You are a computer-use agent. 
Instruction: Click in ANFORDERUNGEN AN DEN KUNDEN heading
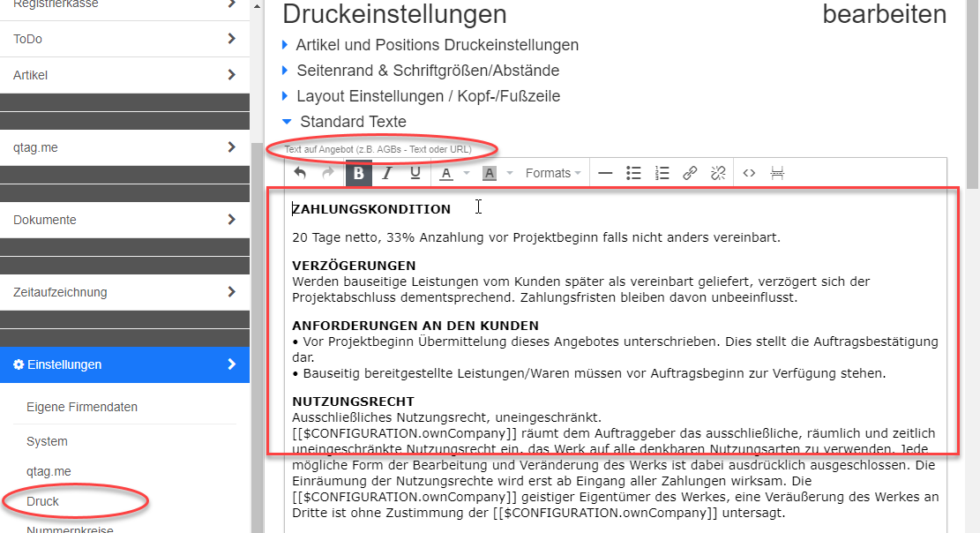[x=415, y=326]
